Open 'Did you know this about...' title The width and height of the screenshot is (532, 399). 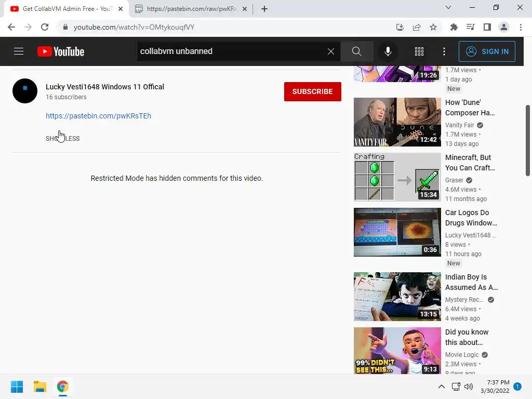467,337
